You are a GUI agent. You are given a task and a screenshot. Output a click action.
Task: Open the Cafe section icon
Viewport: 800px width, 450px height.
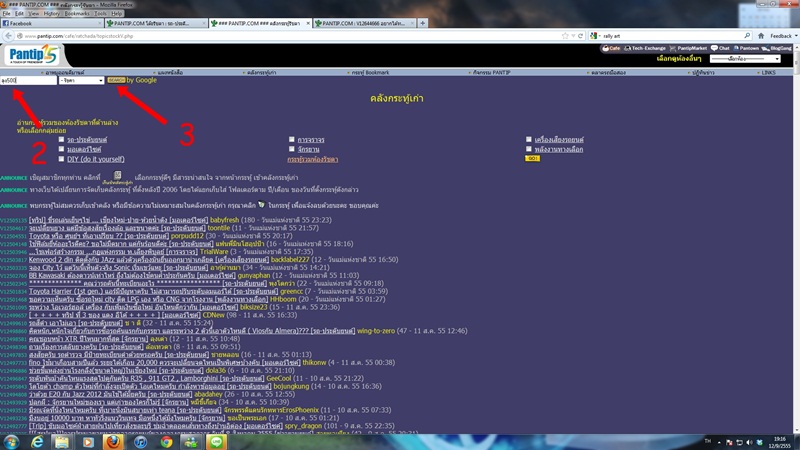tap(611, 48)
